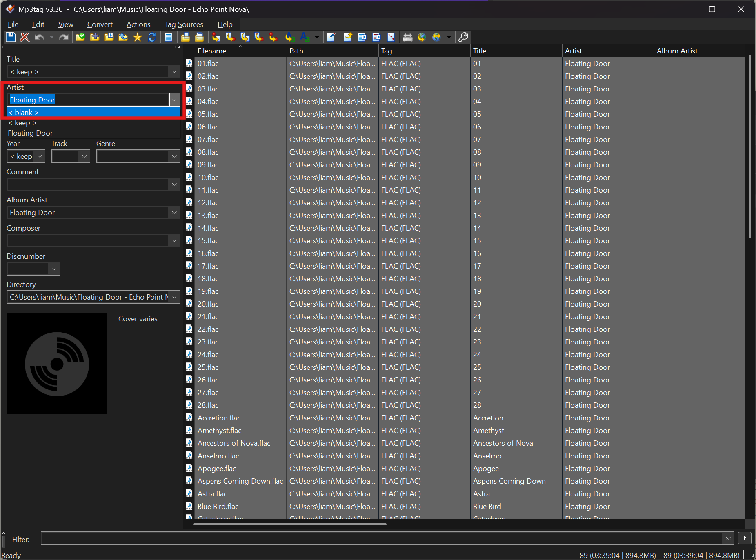Screen dimensions: 756x560
Task: Click the cover art thumbnail
Action: pos(57,364)
